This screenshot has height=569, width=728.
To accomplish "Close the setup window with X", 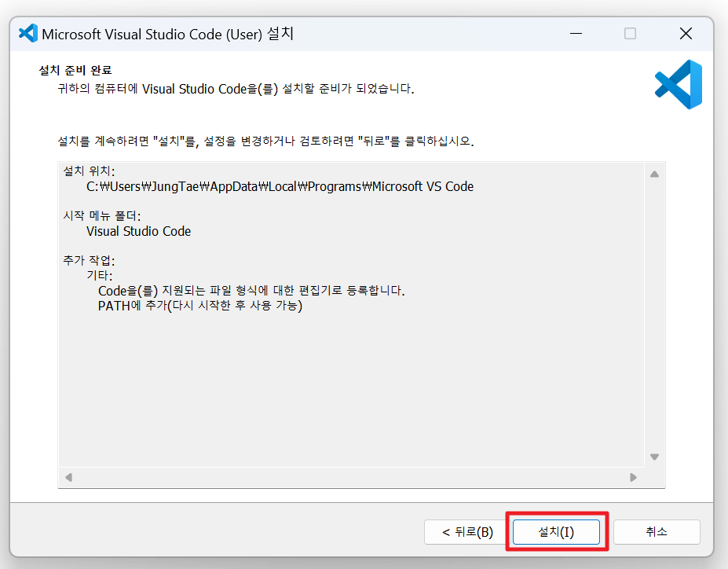I will 686,34.
